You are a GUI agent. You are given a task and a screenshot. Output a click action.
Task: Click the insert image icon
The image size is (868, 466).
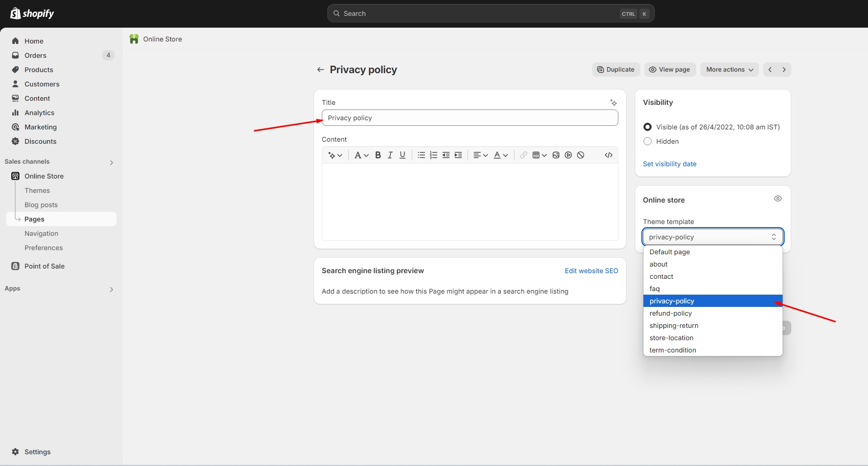(556, 155)
